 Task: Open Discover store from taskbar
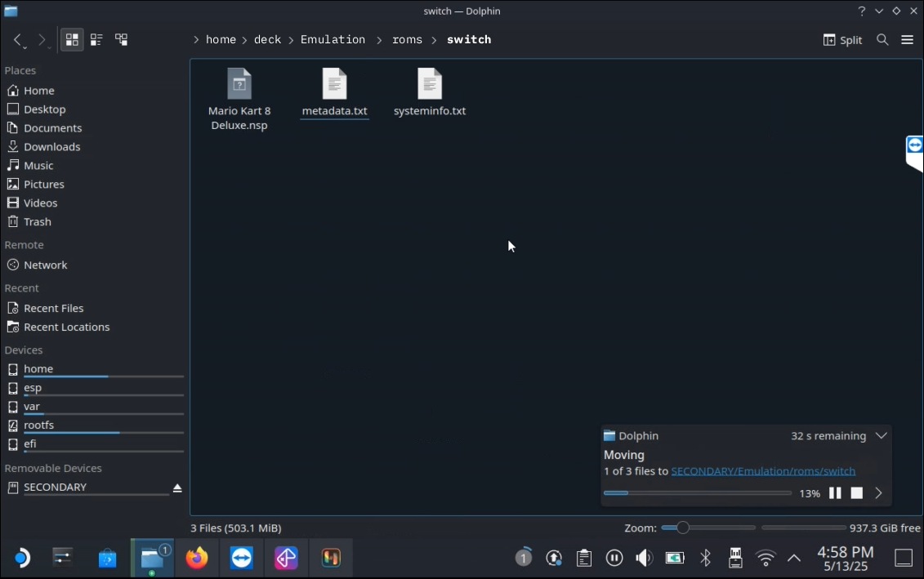coord(107,558)
